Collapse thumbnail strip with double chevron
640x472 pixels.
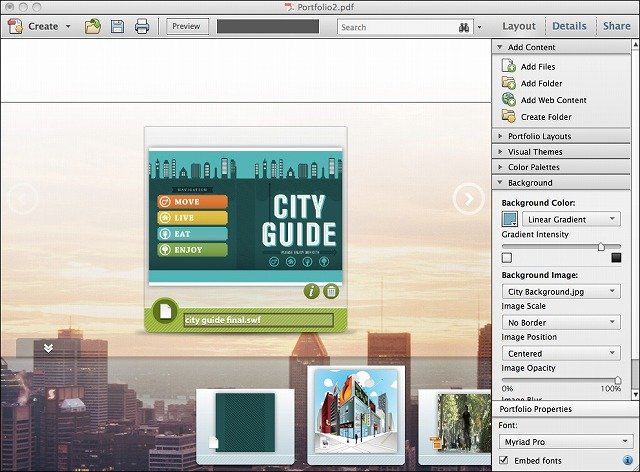coord(48,348)
